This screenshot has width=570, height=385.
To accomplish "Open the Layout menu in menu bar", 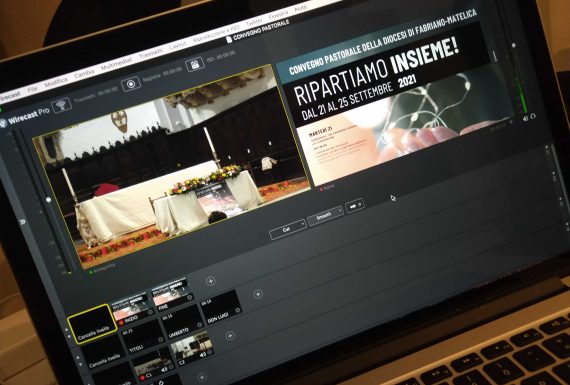I will (x=178, y=45).
